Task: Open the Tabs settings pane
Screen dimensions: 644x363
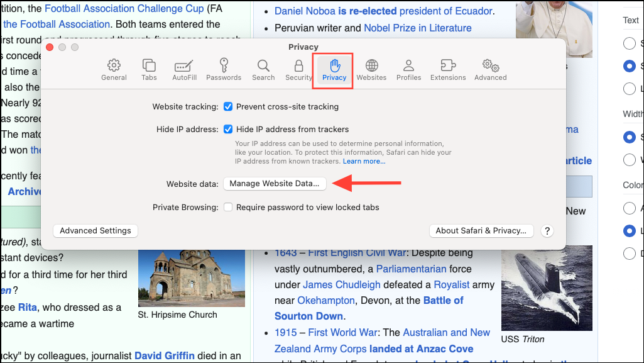Action: (149, 70)
